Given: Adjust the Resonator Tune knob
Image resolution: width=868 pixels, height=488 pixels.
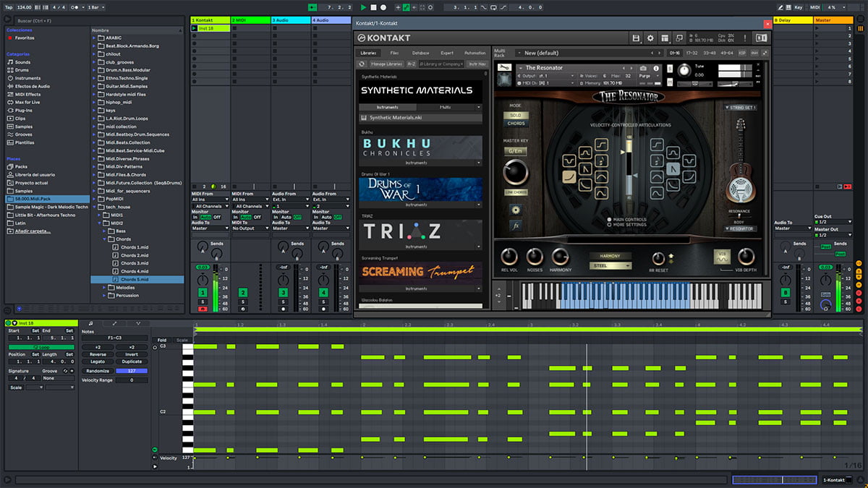Looking at the screenshot, I should pos(684,71).
